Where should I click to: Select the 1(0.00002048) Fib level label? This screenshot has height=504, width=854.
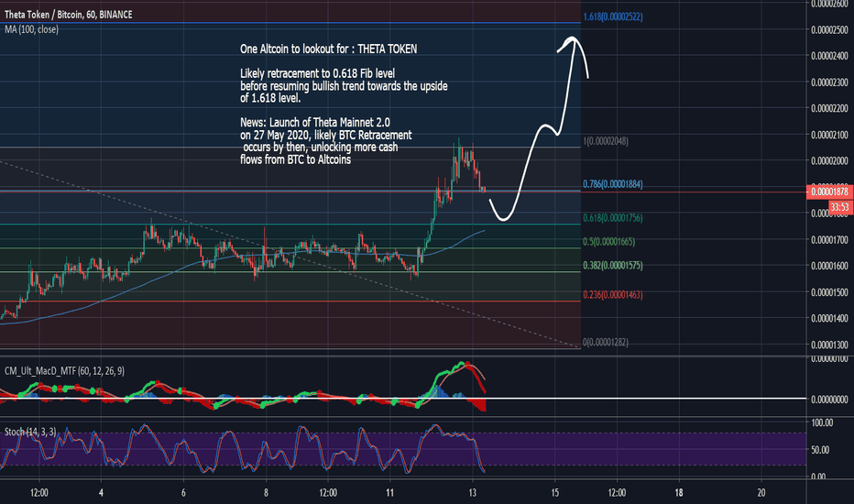click(x=606, y=142)
